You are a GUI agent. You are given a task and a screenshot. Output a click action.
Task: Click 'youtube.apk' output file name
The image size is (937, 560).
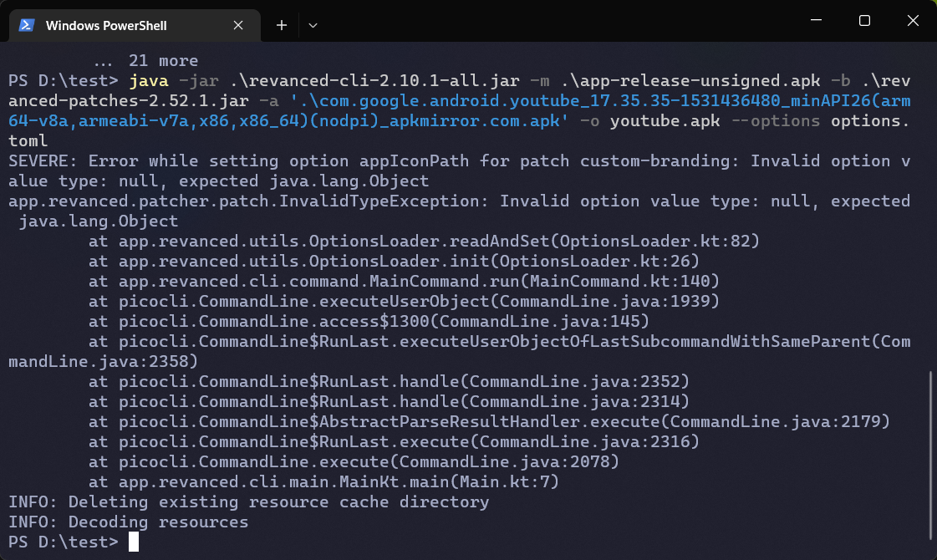tap(665, 120)
